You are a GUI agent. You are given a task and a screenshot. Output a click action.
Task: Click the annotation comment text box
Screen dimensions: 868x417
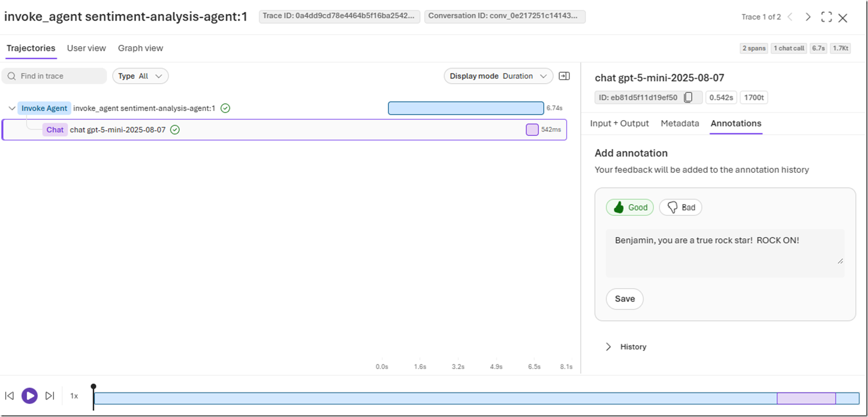725,253
